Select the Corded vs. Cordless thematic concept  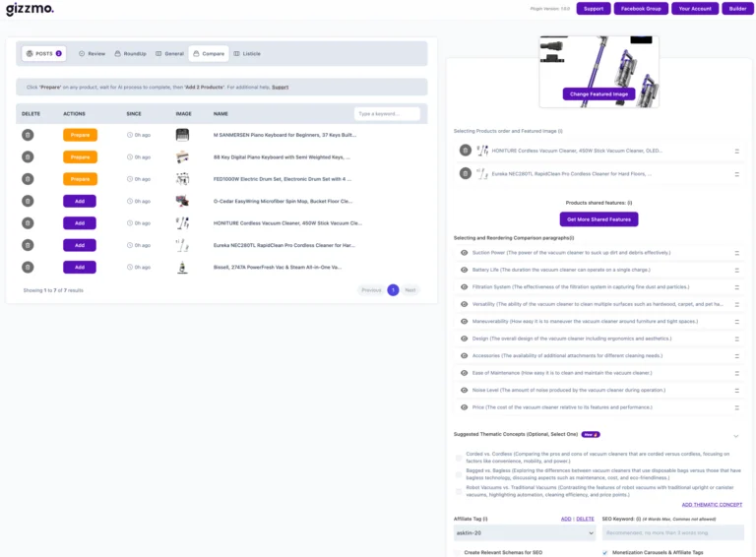pos(459,457)
